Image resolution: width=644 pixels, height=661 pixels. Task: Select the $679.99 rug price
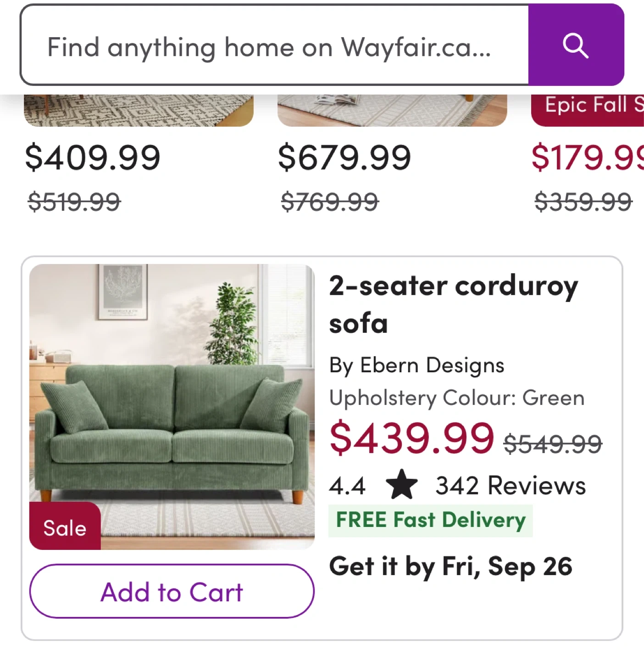tap(344, 157)
